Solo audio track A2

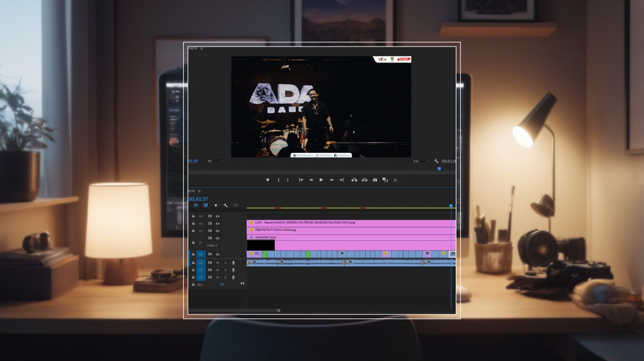click(x=225, y=270)
